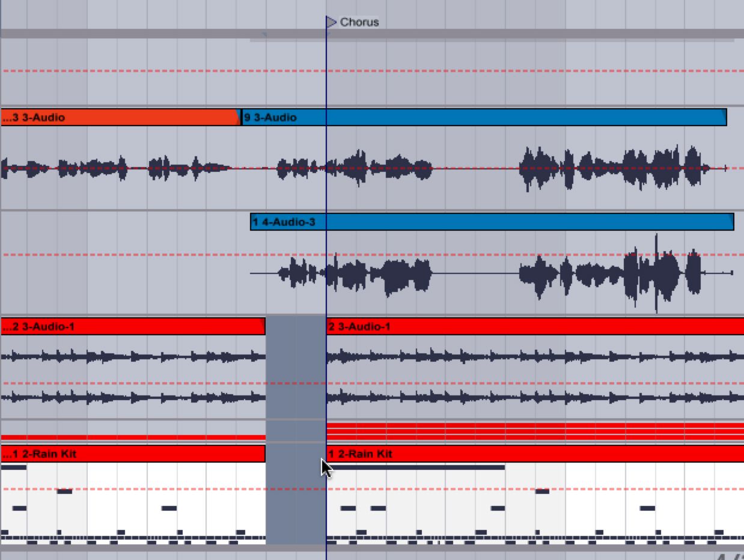Image resolution: width=744 pixels, height=560 pixels.
Task: Select the blue '9 3-Audio' clip header
Action: 484,117
